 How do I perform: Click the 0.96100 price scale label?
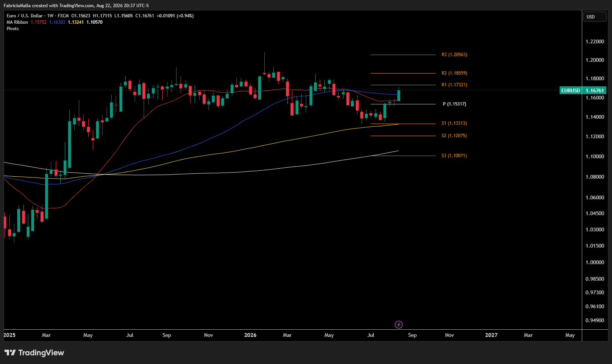595,306
